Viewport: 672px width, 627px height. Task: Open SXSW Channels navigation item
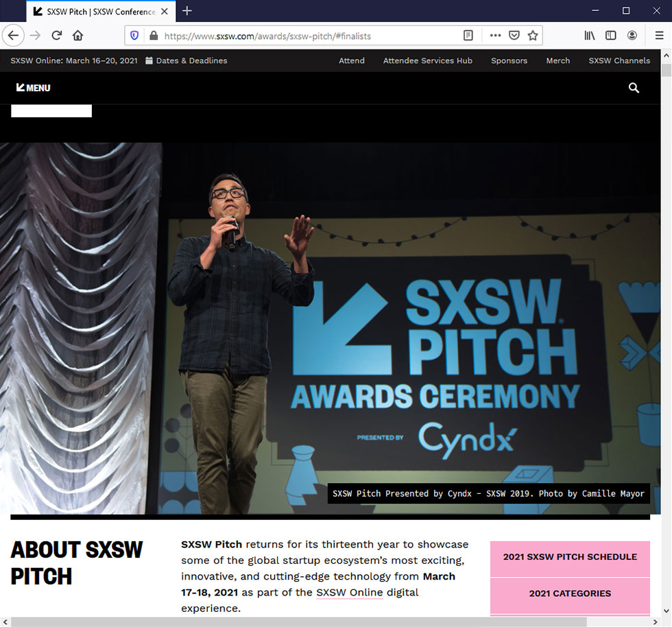pyautogui.click(x=619, y=60)
